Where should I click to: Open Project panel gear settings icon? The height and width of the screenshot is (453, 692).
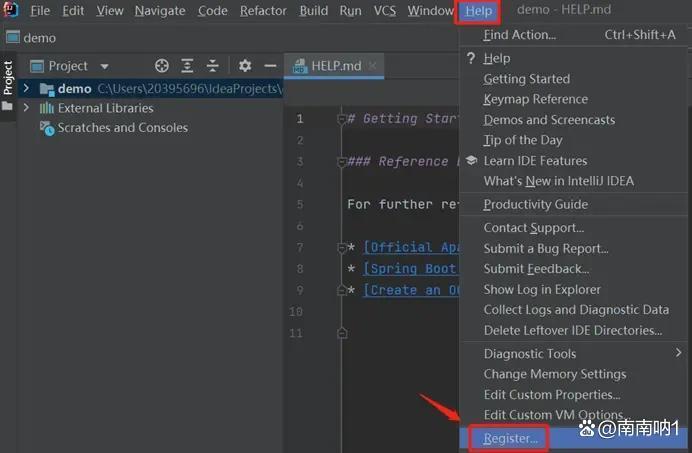click(x=245, y=66)
